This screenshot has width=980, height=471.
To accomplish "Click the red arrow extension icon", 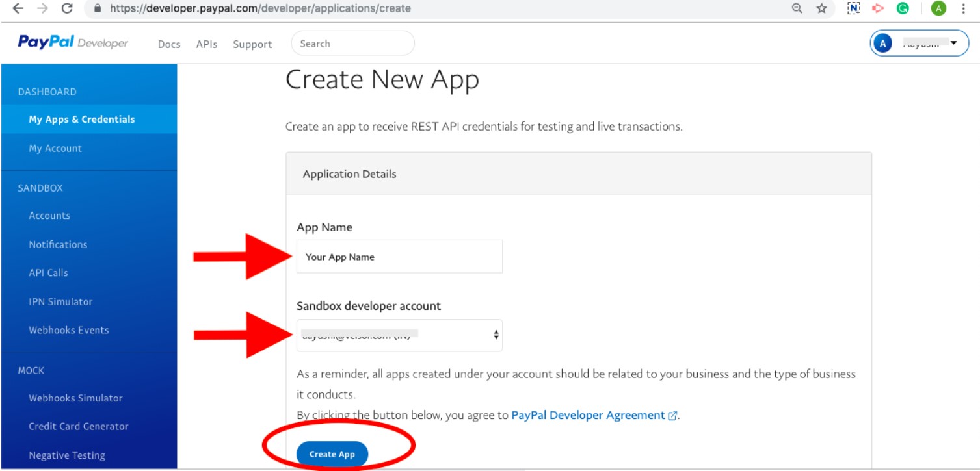I will point(879,8).
